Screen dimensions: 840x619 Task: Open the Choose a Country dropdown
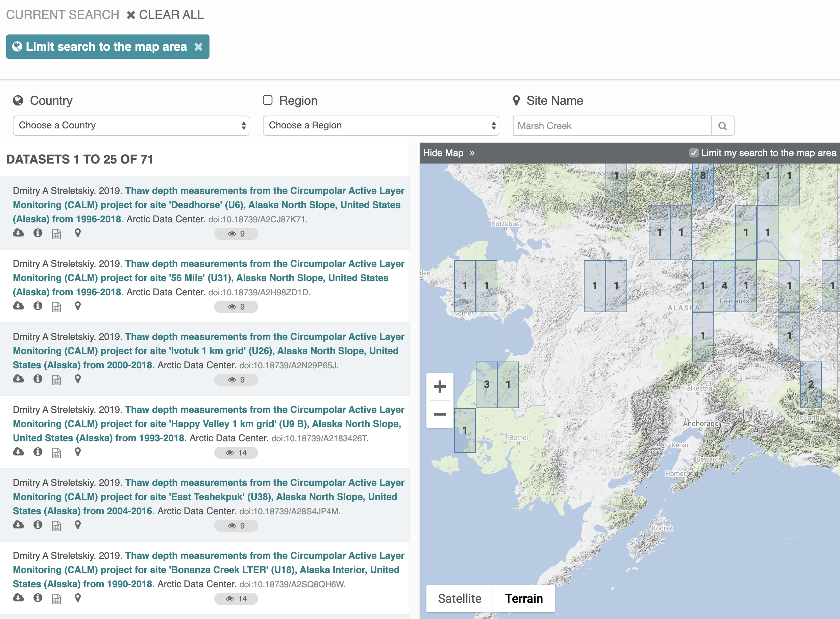(131, 126)
